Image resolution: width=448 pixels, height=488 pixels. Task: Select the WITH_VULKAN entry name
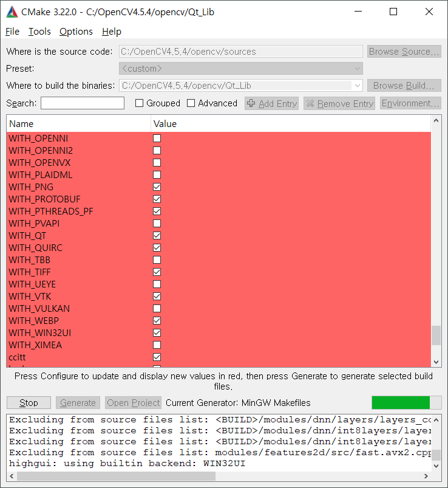click(39, 309)
